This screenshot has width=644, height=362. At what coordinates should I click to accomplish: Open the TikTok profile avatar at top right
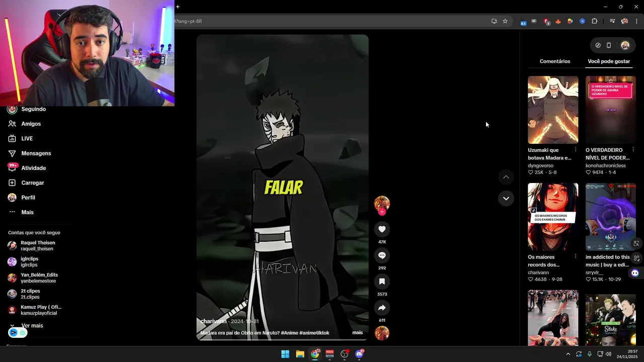point(625,45)
